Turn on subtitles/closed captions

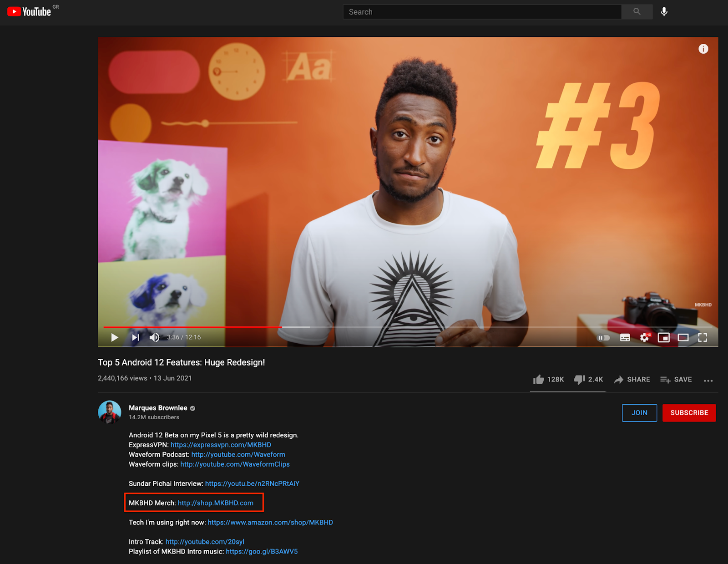pos(625,338)
